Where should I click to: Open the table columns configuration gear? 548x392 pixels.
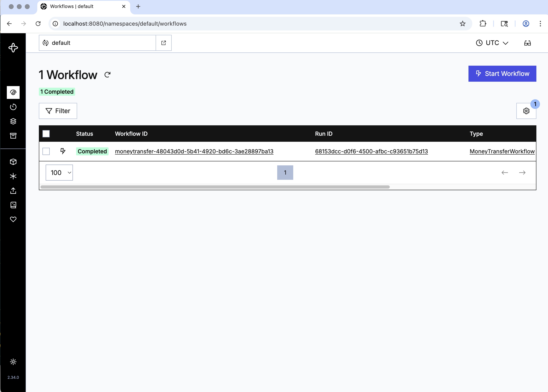point(526,111)
